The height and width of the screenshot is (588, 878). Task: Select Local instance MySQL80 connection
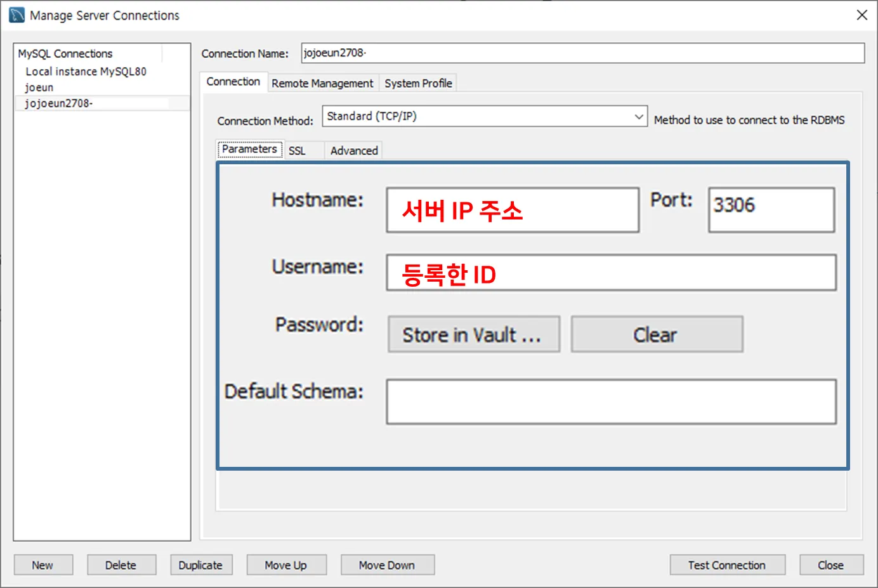point(86,72)
